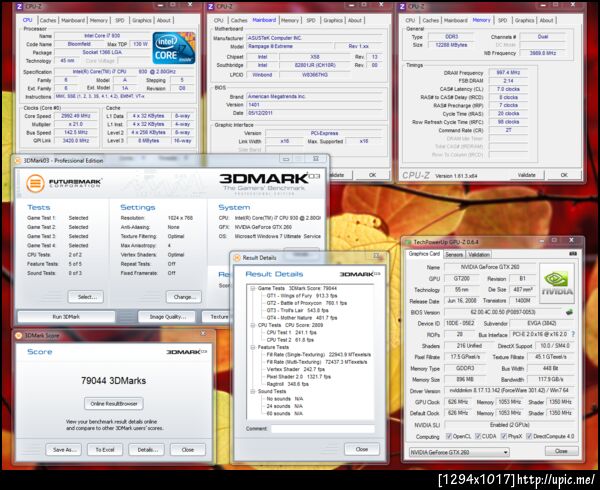Click the Run 3DMark button
The image size is (600, 490).
[66, 317]
